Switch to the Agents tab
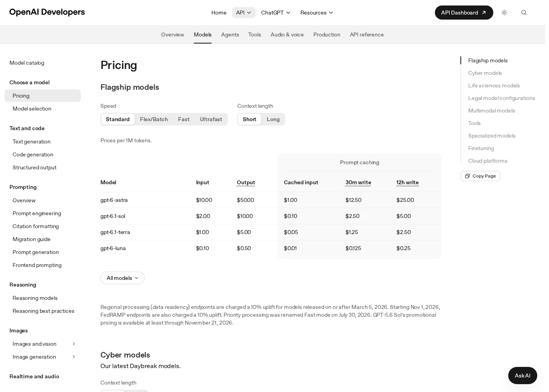This screenshot has width=549, height=392. tap(230, 34)
